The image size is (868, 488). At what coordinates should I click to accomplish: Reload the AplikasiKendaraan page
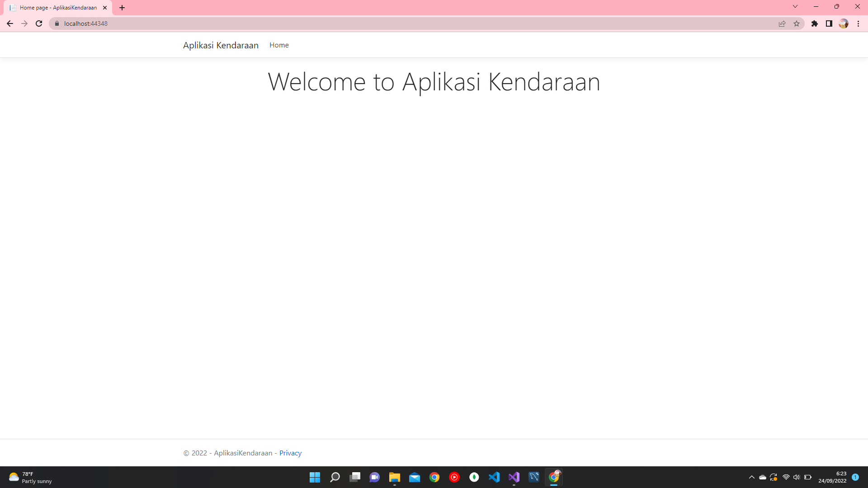pos(39,23)
